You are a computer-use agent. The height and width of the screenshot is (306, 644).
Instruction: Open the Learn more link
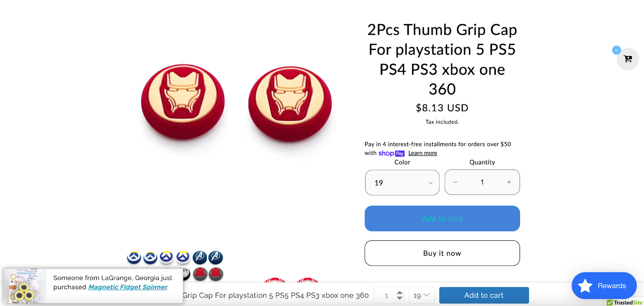tap(423, 153)
